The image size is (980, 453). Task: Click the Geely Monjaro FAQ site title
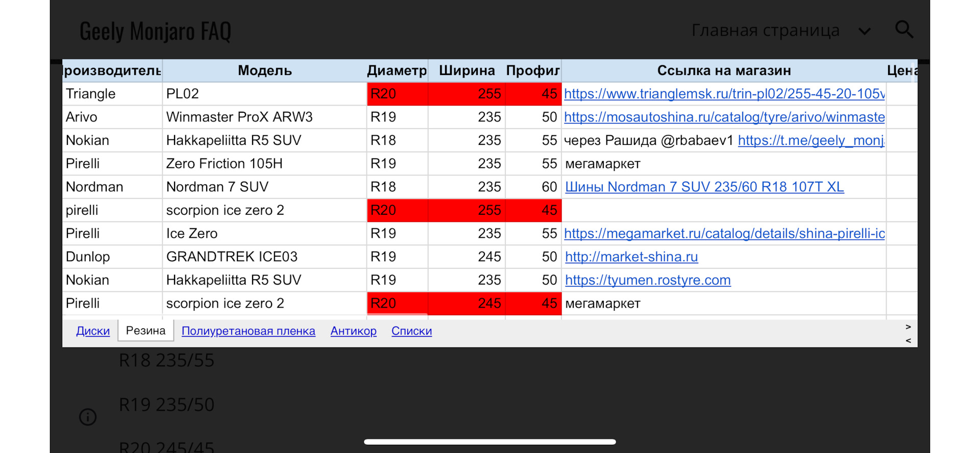point(155,31)
